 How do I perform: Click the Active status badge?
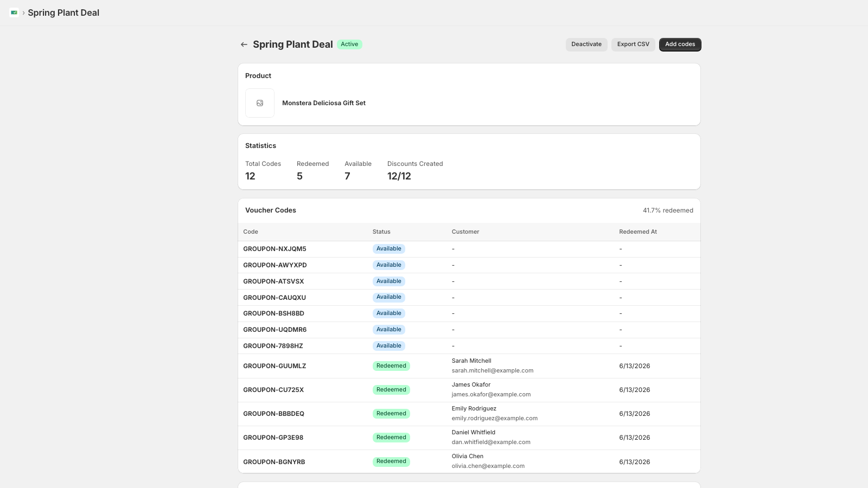click(x=349, y=44)
